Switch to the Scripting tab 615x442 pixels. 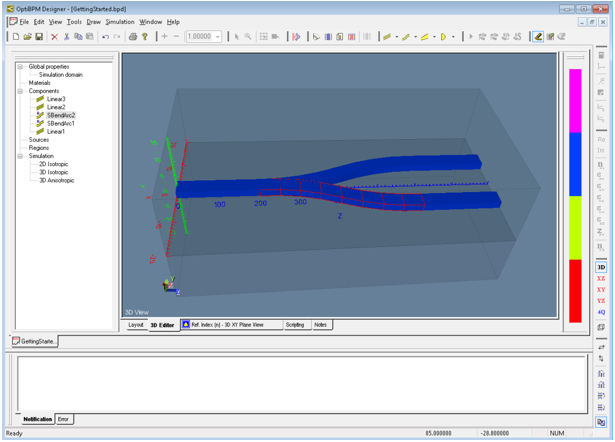click(295, 325)
